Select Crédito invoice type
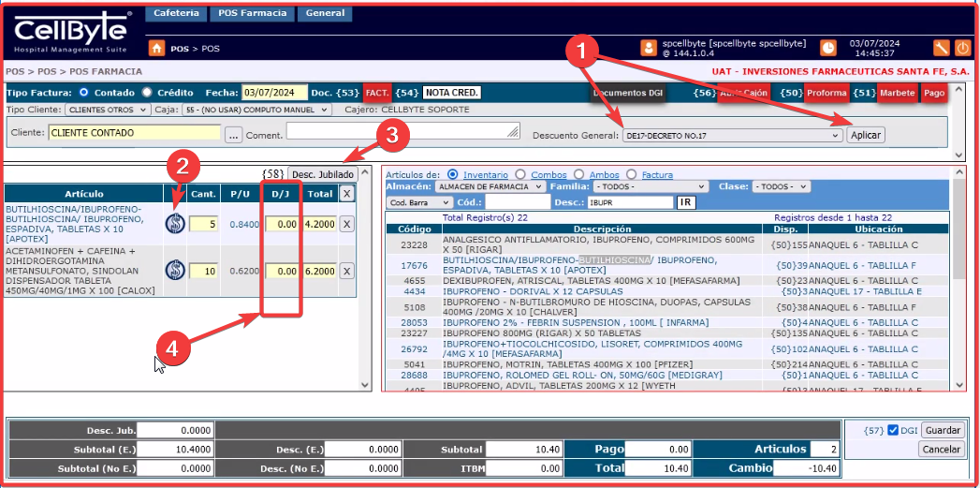The height and width of the screenshot is (488, 980). point(147,92)
